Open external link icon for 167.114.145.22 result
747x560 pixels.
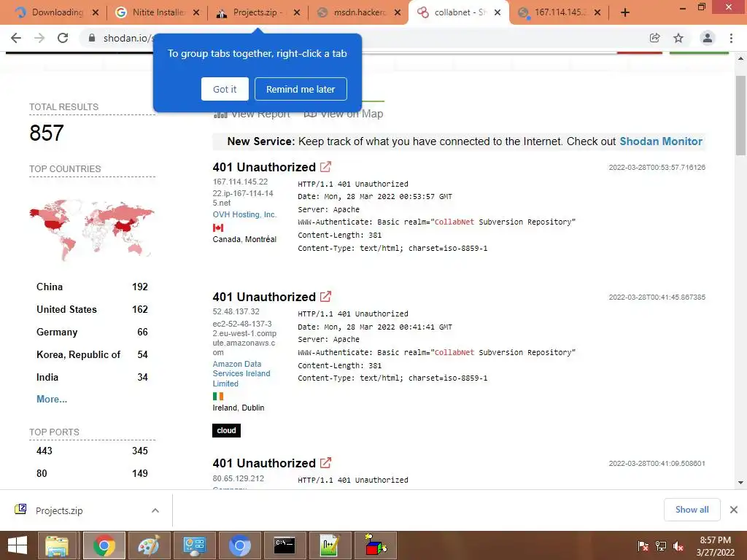[326, 167]
